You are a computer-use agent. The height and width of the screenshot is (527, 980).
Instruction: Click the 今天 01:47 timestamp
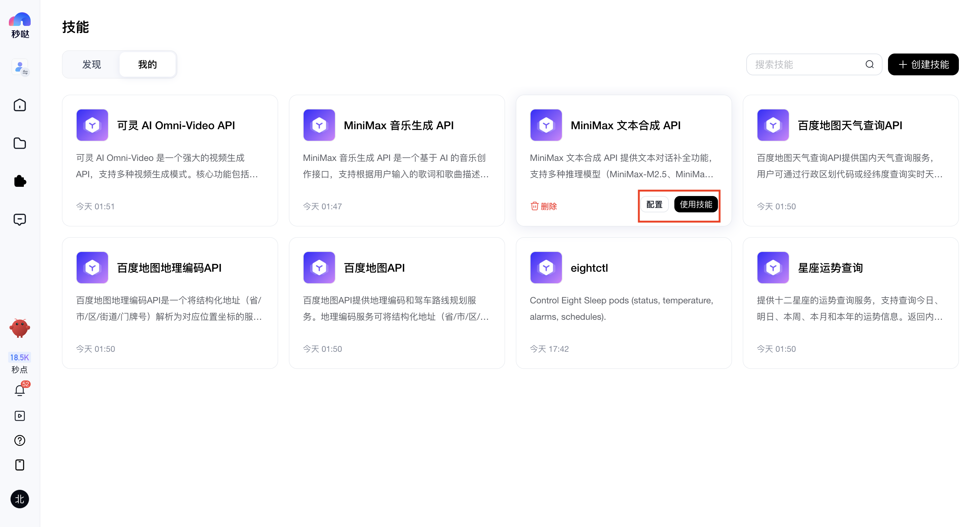coord(322,206)
